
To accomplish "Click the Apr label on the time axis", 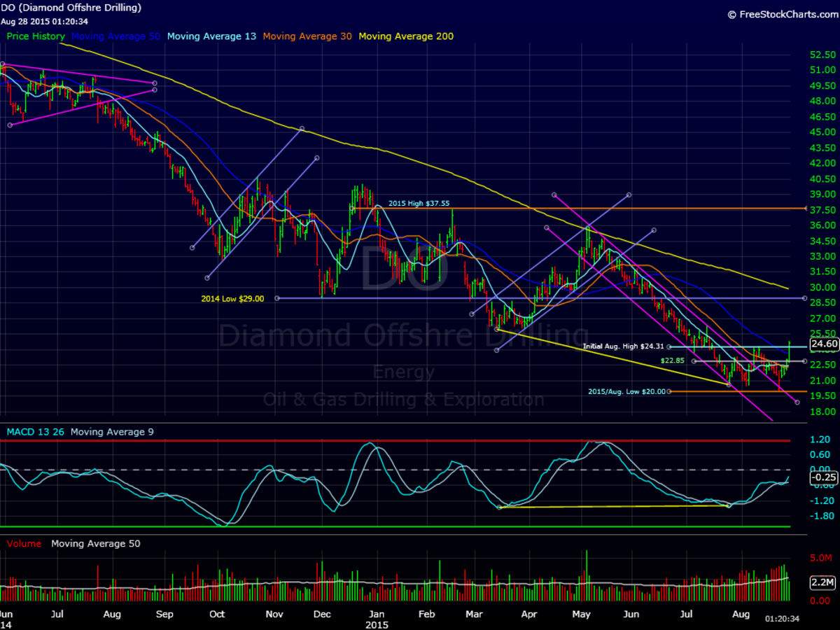I will [x=529, y=614].
